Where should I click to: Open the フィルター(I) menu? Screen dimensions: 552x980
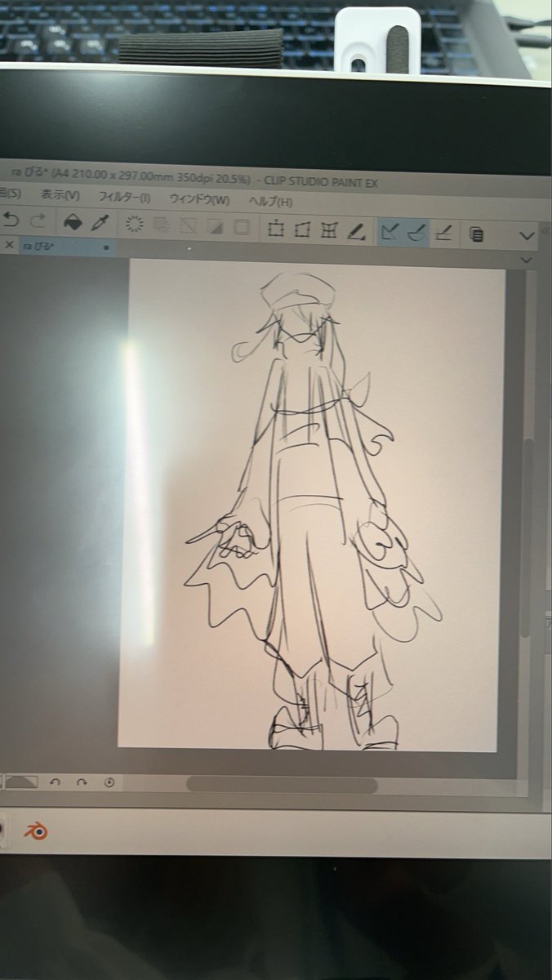pyautogui.click(x=124, y=197)
